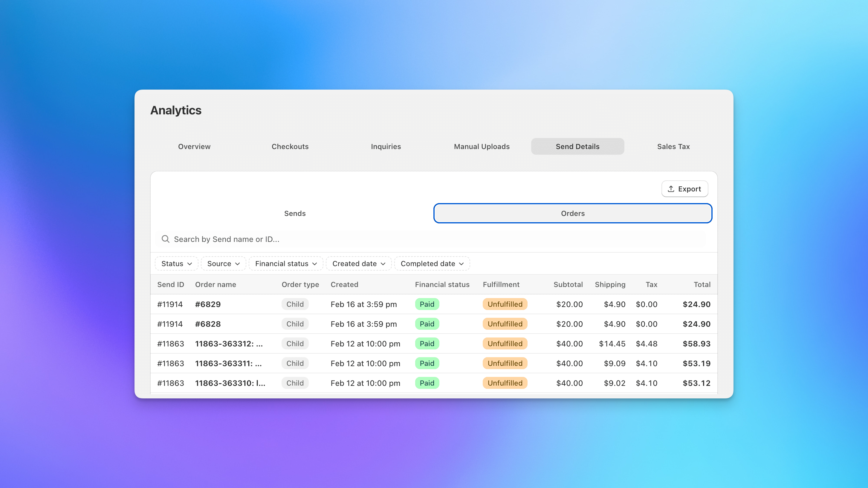Open order #6829 details link
The width and height of the screenshot is (868, 488).
(207, 304)
